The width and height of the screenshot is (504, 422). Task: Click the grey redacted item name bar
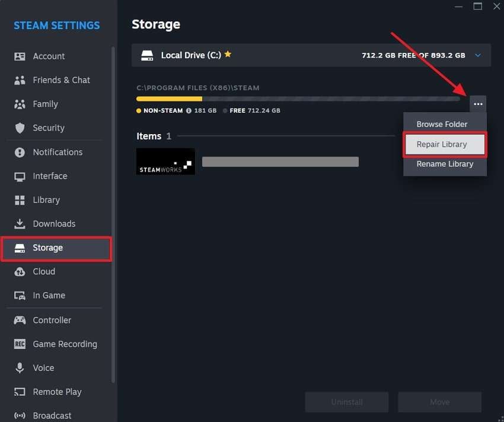coord(280,162)
